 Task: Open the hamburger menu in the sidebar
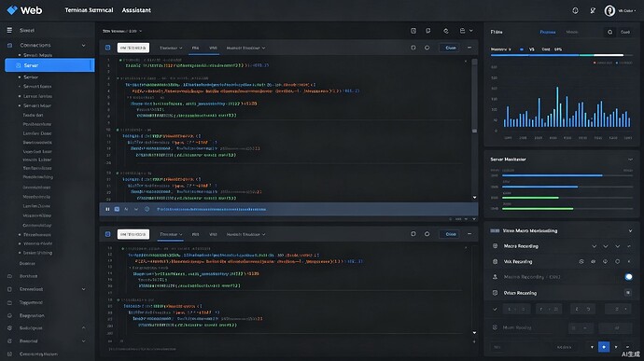[9, 31]
